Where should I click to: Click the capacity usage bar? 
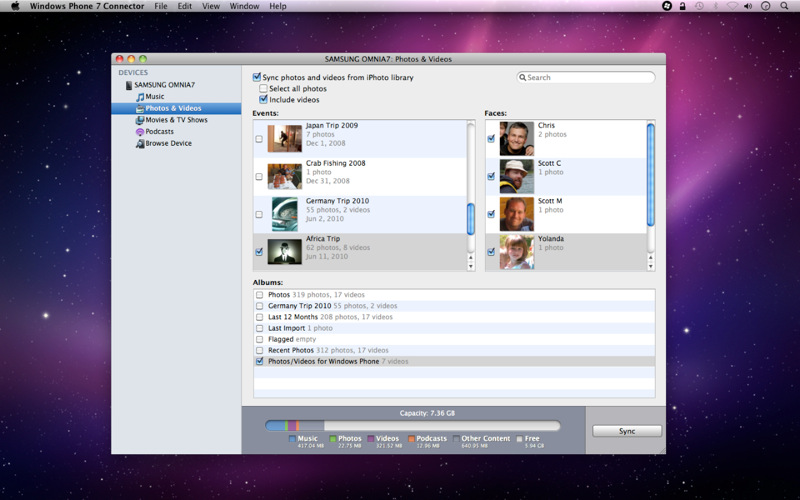[x=412, y=426]
